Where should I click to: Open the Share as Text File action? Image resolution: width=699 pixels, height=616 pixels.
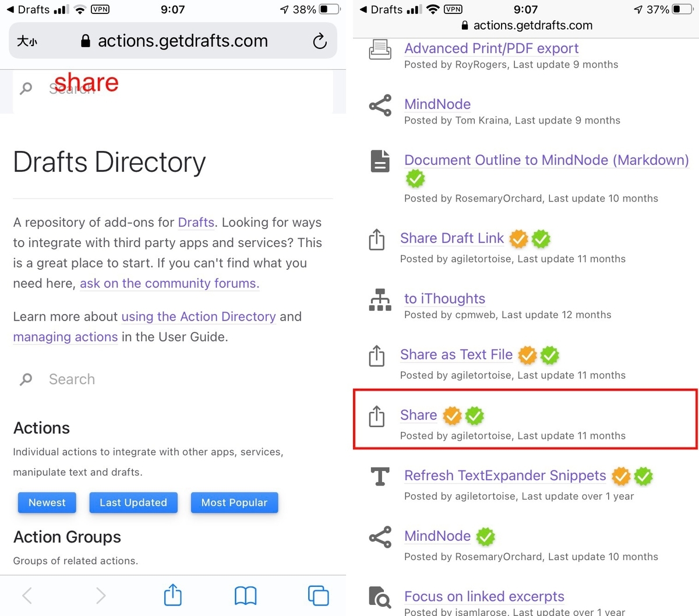[456, 355]
